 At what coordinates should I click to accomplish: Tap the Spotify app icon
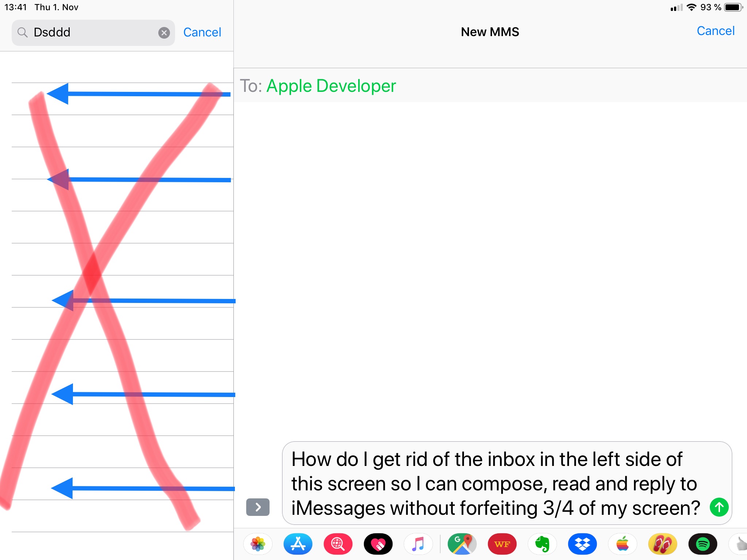pos(703,544)
